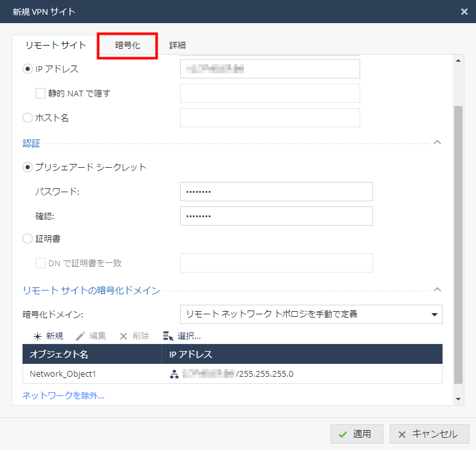The image size is (476, 450).
Task: Switch to the 暗号化 tab
Action: point(127,46)
